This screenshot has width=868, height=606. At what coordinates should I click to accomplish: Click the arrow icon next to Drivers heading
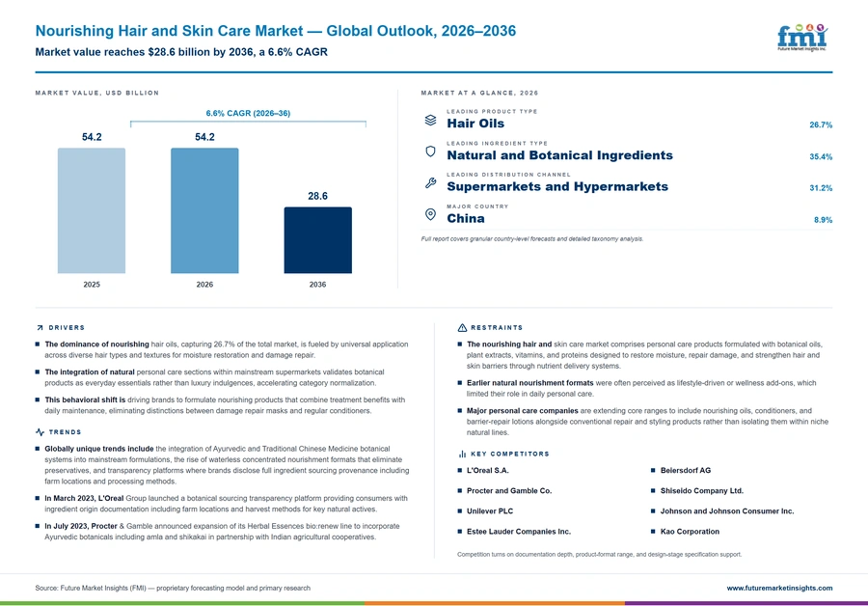[40, 328]
